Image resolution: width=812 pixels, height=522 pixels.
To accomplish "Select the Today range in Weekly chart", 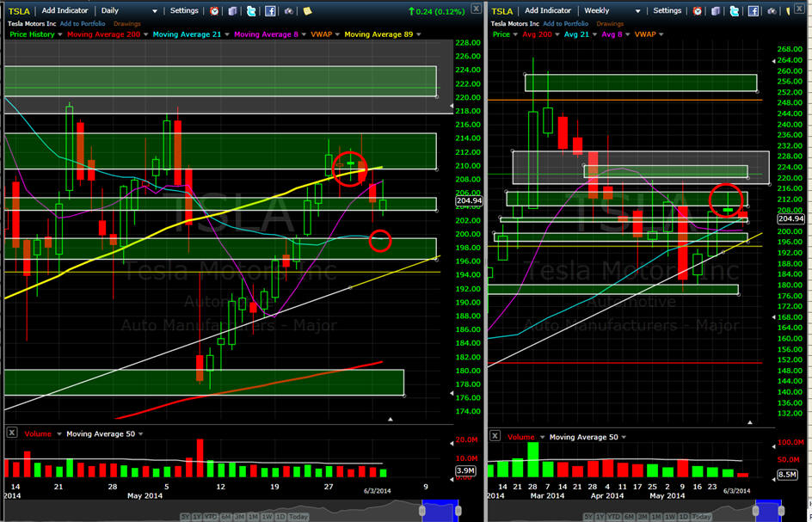I will [702, 517].
